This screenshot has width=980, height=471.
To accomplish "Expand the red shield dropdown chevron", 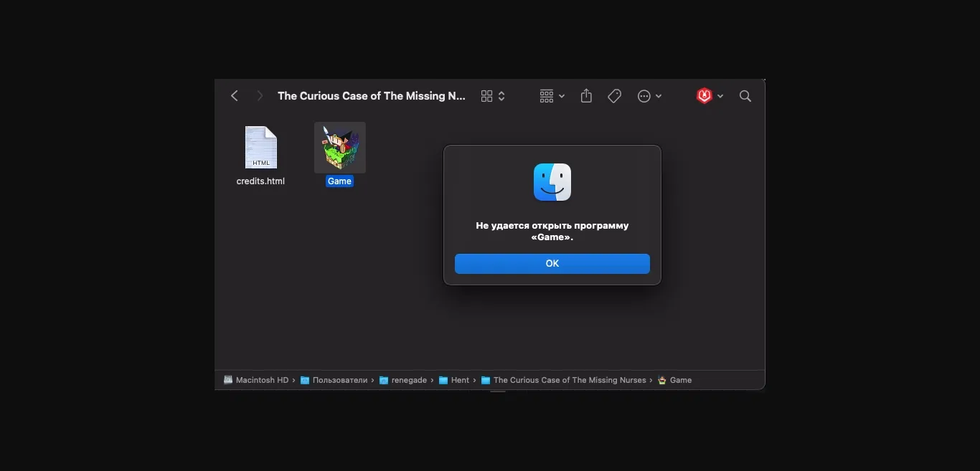I will 720,96.
